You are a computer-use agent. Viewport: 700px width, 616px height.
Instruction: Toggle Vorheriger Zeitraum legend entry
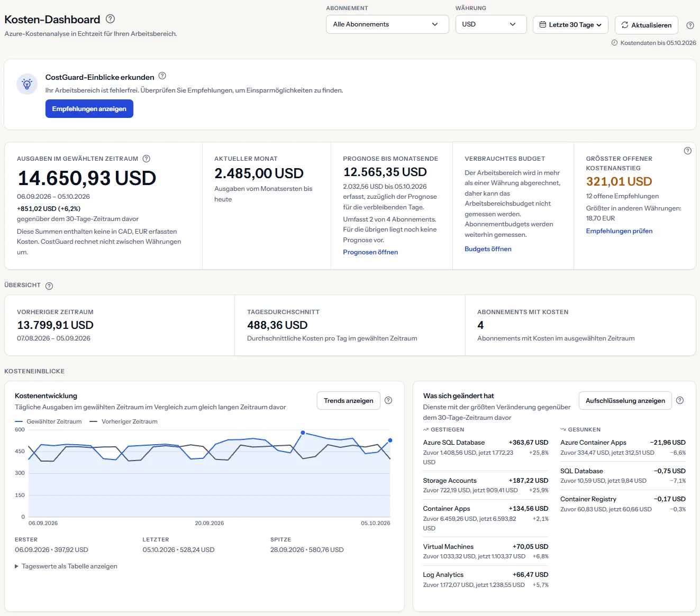tap(124, 422)
